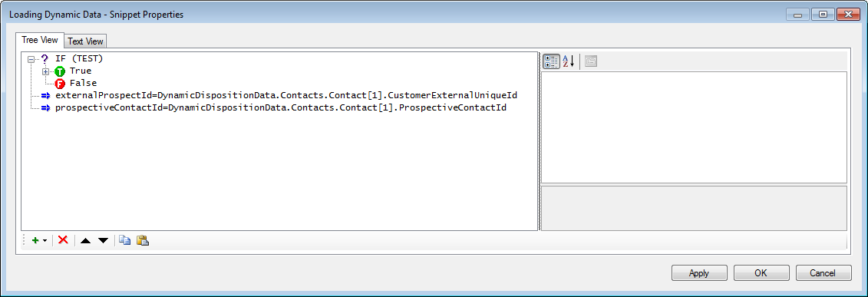Toggle Alphabetical A-Z sort button
Viewport: 868px width, 297px height.
click(x=569, y=61)
